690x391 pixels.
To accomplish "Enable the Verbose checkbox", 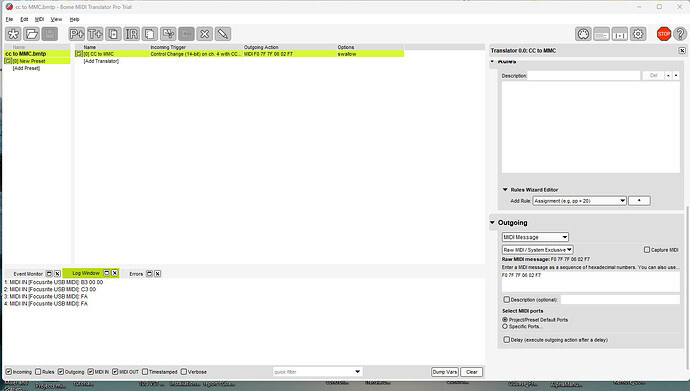I will pos(184,372).
